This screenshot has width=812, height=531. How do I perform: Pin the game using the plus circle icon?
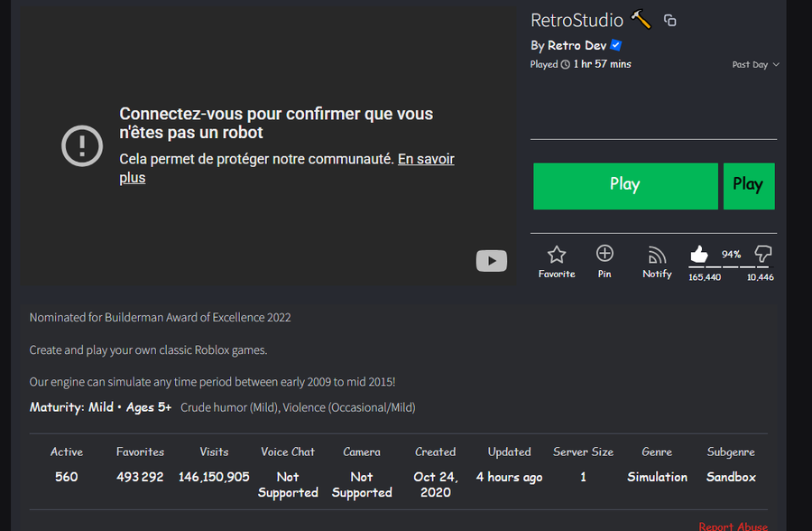pyautogui.click(x=604, y=254)
